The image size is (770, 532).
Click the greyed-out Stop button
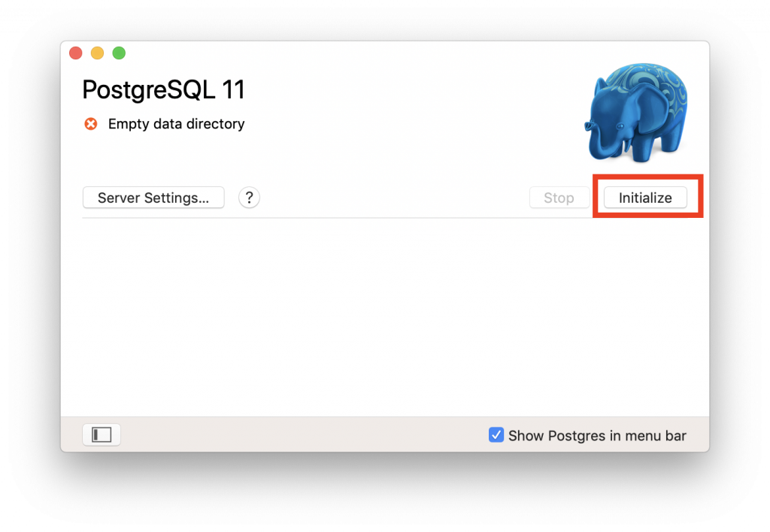point(559,198)
